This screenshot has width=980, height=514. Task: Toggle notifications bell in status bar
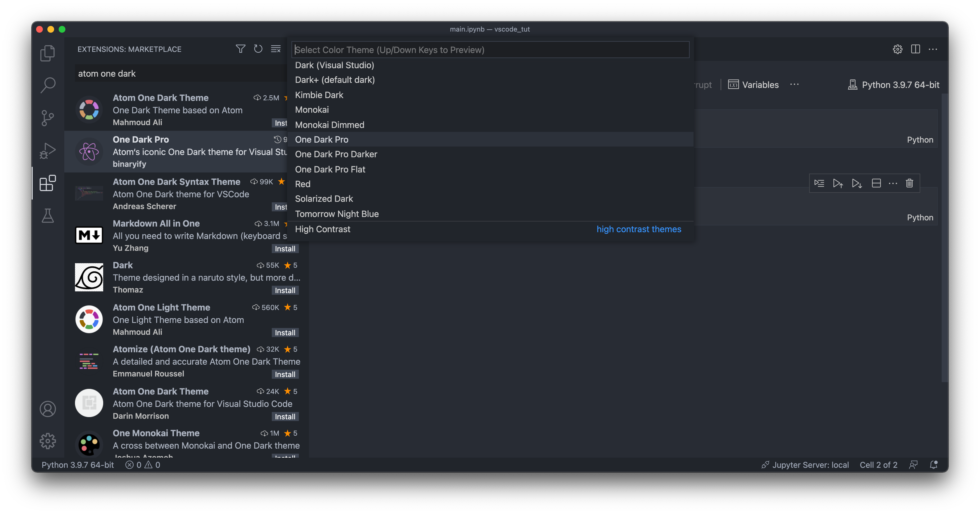coord(933,465)
